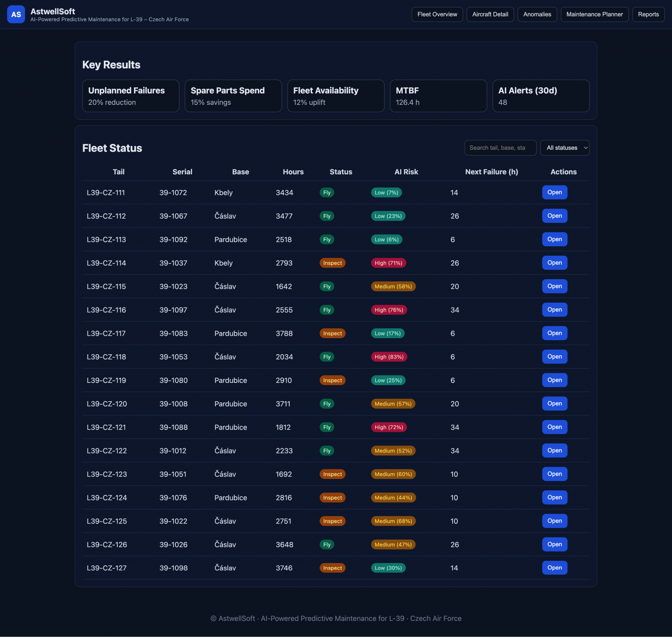Go to the Maintenance Planner section
This screenshot has width=672, height=637.
coord(594,14)
